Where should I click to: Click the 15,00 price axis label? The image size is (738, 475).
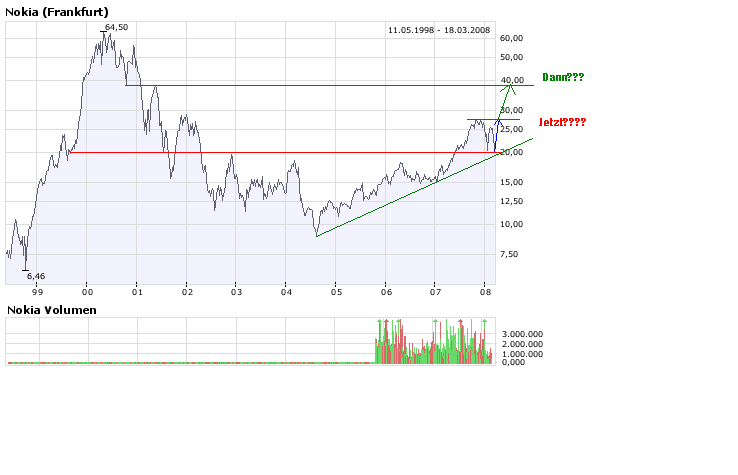click(511, 182)
